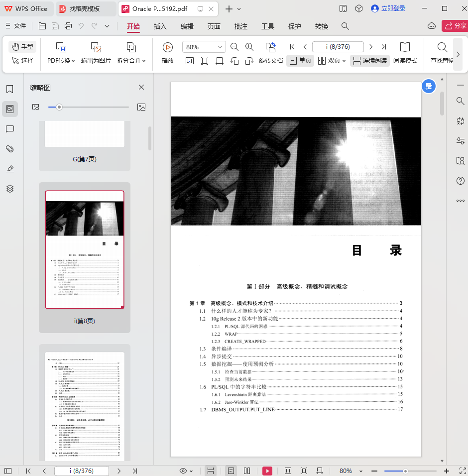Open the attachments paperclip panel icon
Image resolution: width=468 pixels, height=476 pixels.
click(9, 149)
